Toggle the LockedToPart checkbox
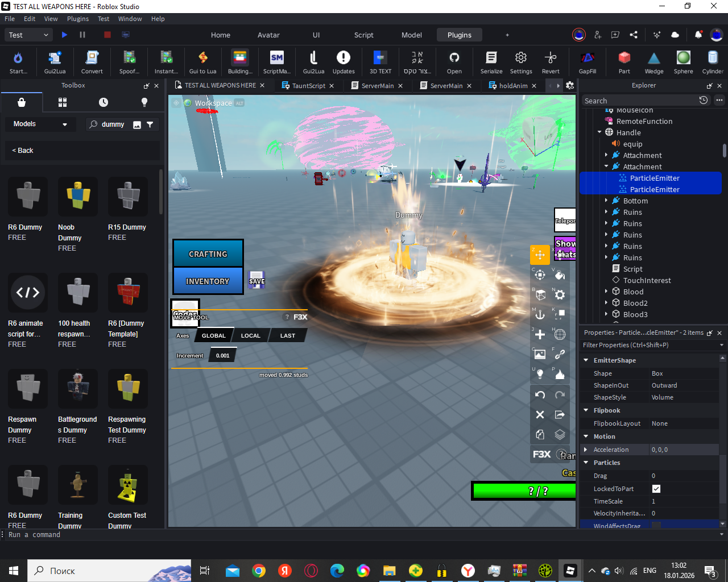This screenshot has height=582, width=728. (x=656, y=489)
